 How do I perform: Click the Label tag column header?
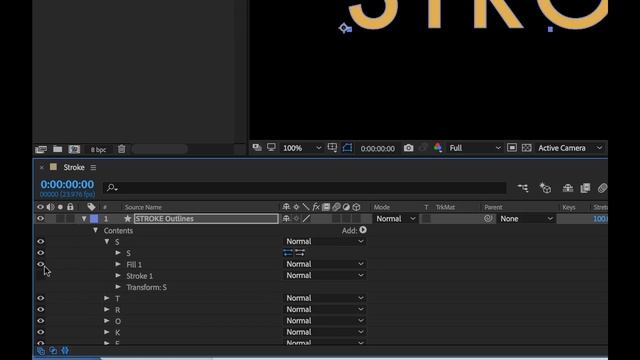point(91,207)
